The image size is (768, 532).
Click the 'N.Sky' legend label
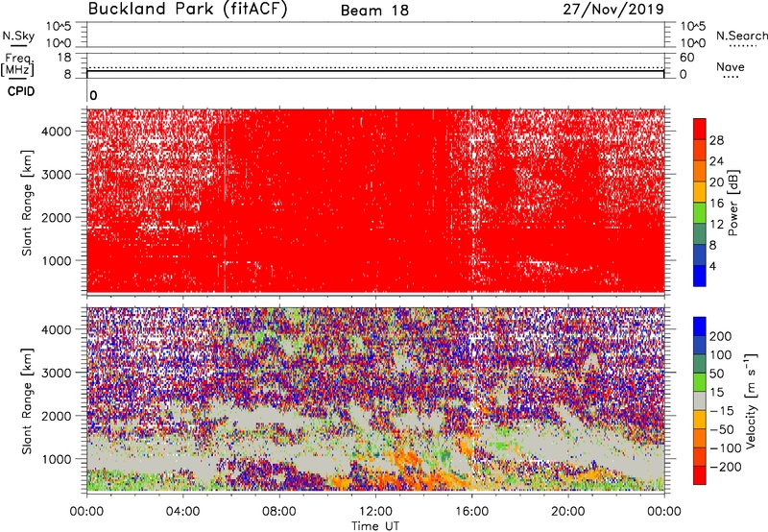point(18,36)
